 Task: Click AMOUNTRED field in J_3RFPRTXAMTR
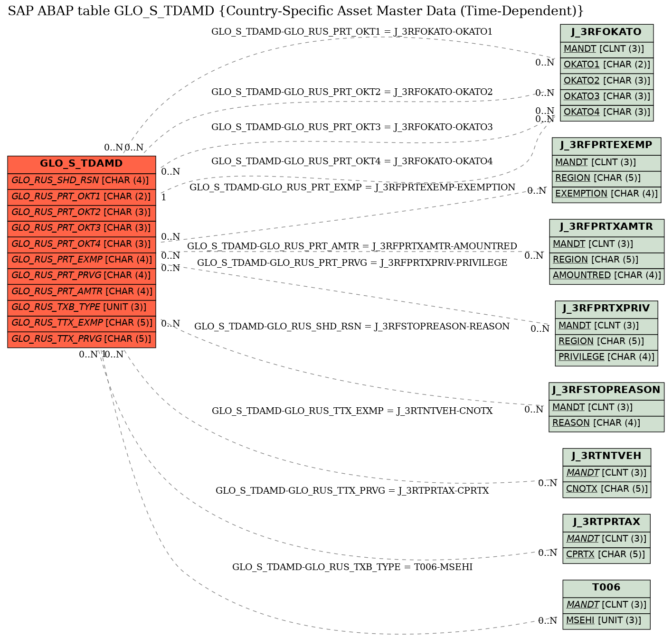point(606,276)
